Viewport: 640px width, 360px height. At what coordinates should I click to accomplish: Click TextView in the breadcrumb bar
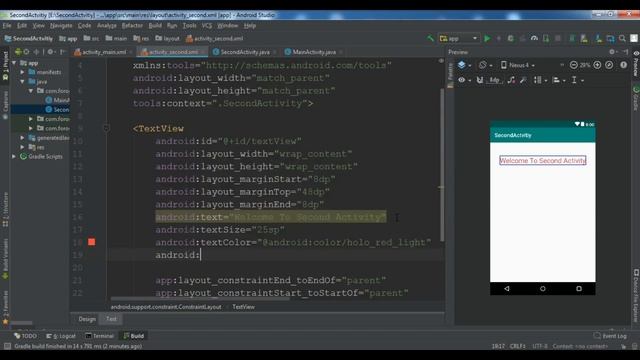point(243,307)
